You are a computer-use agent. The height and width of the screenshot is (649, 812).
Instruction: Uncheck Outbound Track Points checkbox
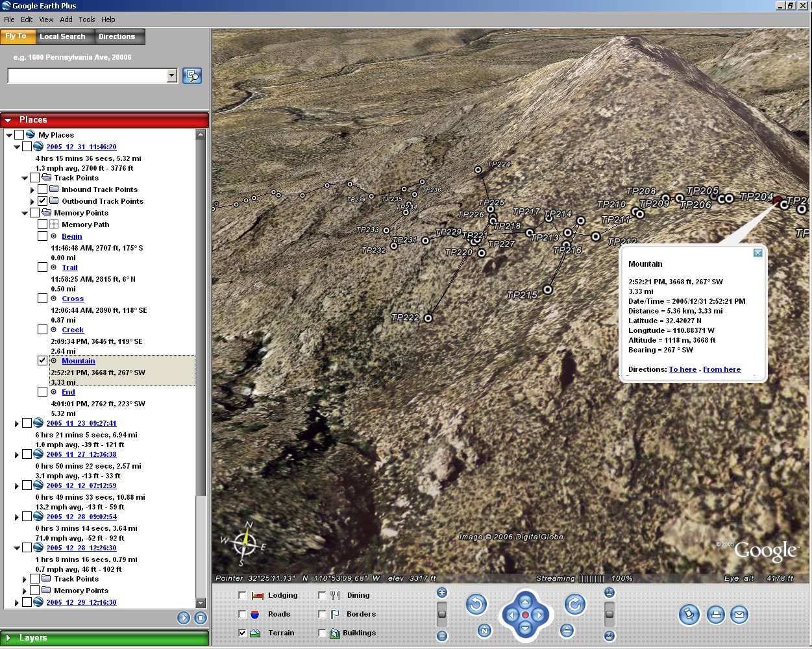(x=42, y=201)
